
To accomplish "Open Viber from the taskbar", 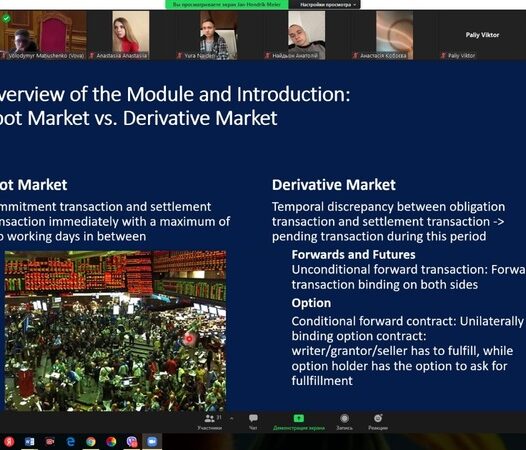I will 132,442.
